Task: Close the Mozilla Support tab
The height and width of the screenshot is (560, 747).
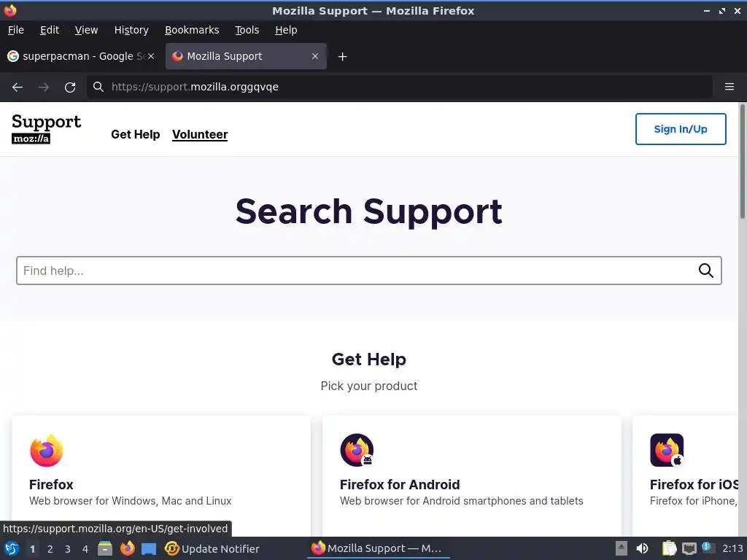Action: (x=315, y=56)
